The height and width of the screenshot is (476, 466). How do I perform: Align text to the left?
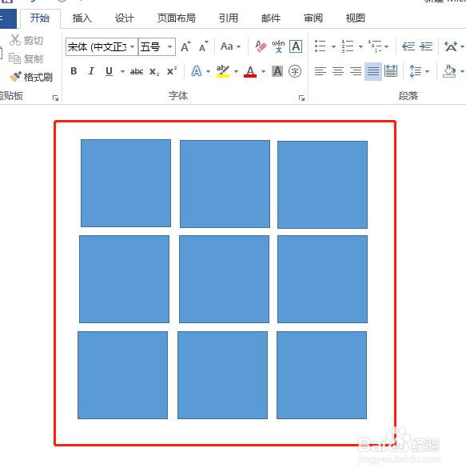pos(321,71)
